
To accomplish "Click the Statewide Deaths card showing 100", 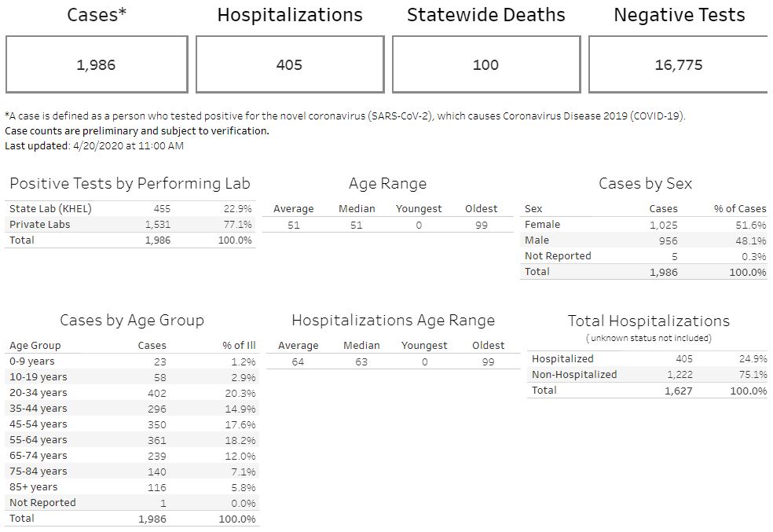I will [x=485, y=64].
